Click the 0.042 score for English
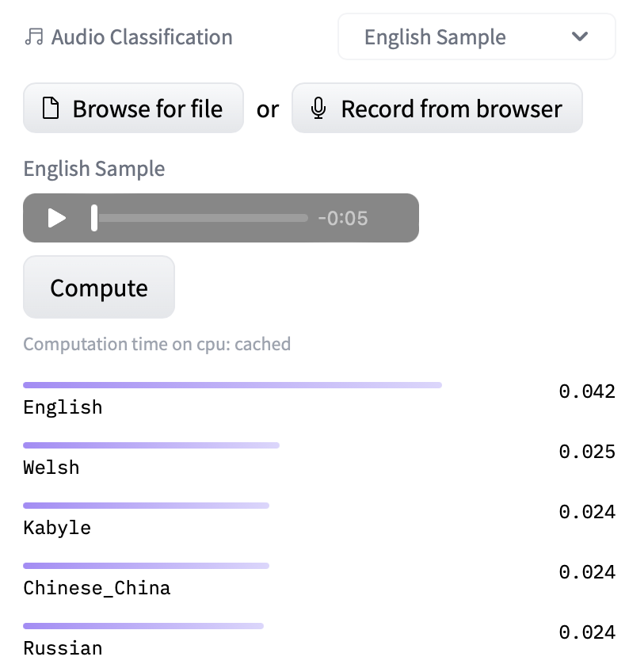Viewport: 629px width, 672px height. coord(586,391)
